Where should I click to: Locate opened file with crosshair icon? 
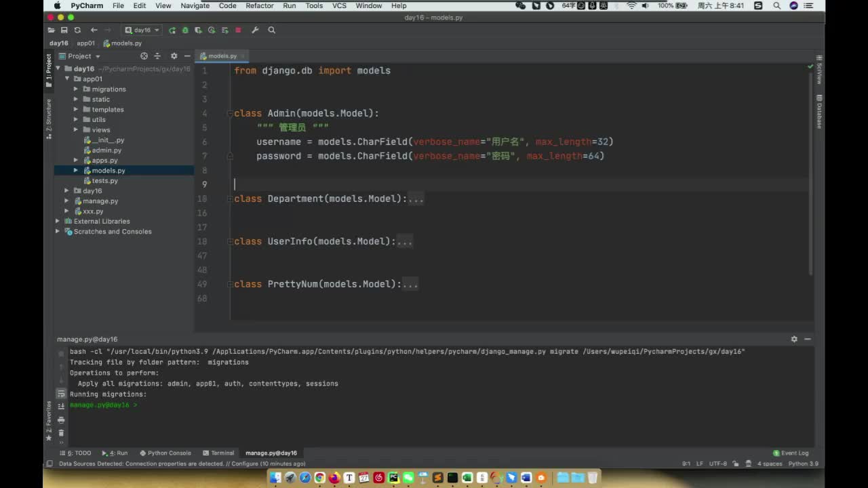click(144, 56)
